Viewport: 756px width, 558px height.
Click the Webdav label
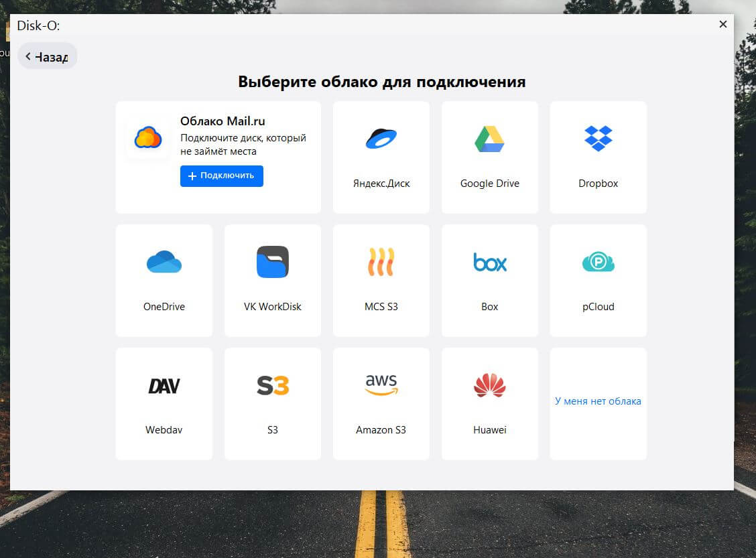click(x=164, y=430)
